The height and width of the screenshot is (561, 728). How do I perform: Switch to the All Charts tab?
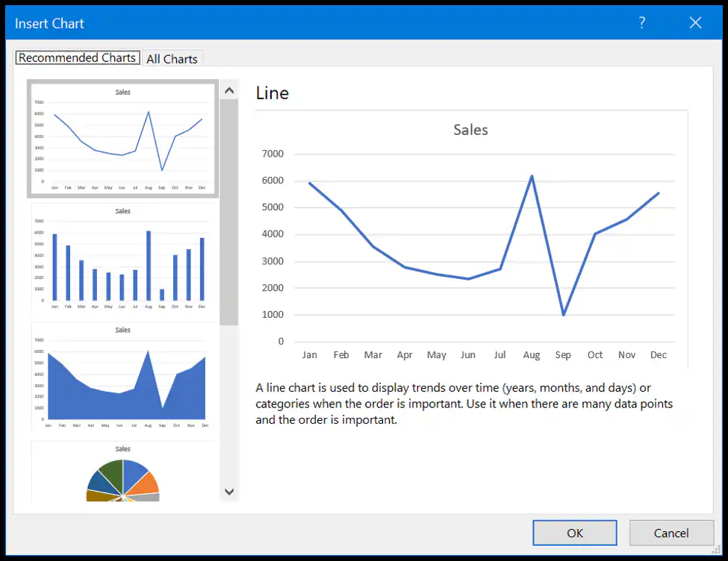coord(172,59)
